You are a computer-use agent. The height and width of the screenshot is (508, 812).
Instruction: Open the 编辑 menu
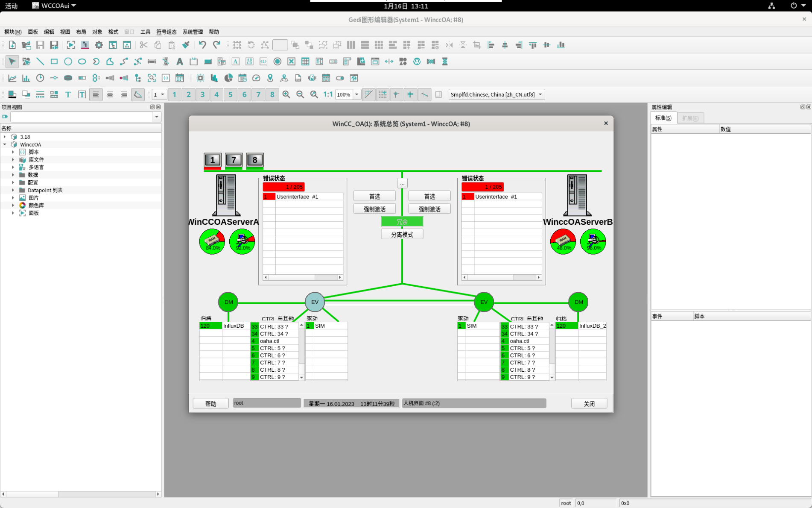pyautogui.click(x=49, y=32)
